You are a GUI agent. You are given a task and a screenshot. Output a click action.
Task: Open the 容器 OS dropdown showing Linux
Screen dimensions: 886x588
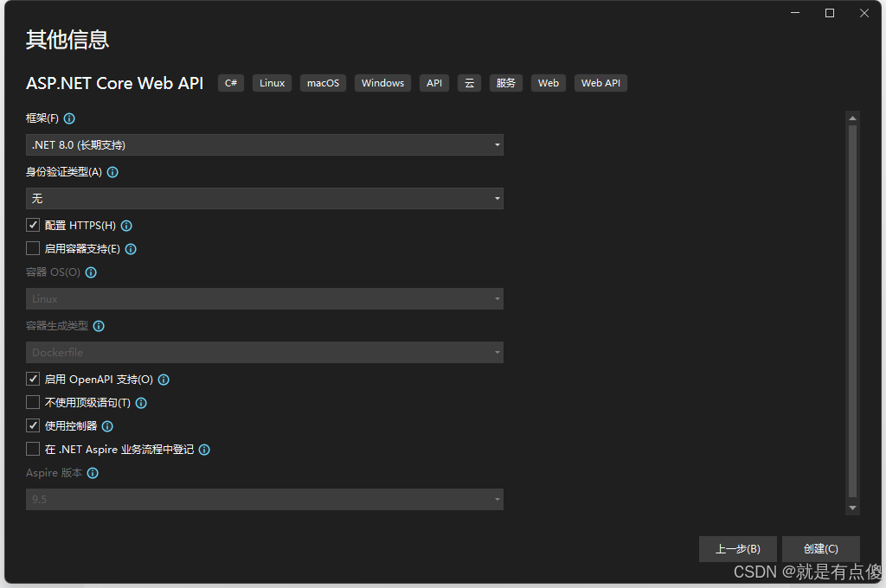[x=265, y=299]
